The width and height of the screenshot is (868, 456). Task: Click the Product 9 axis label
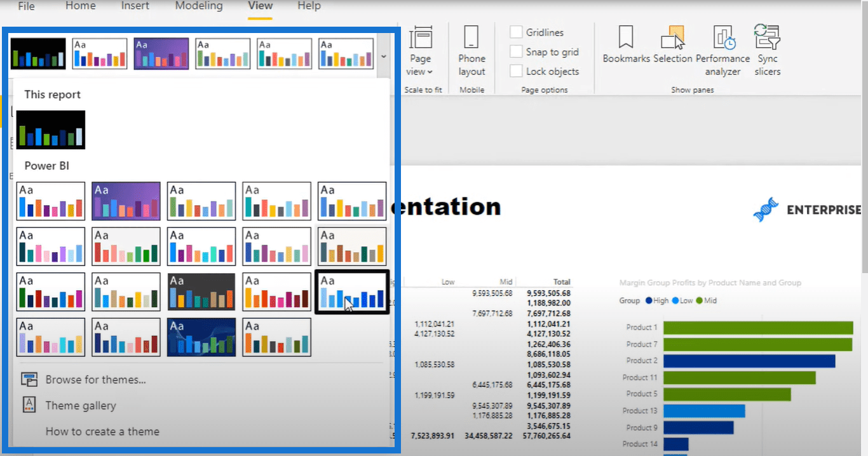642,427
